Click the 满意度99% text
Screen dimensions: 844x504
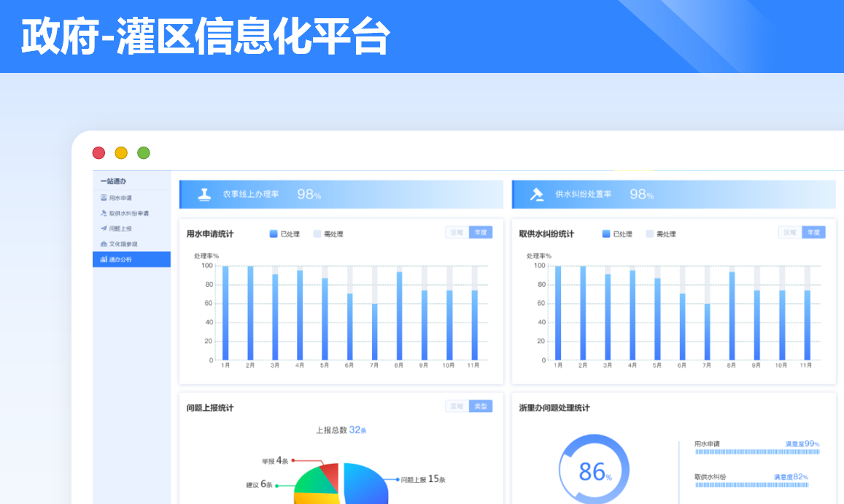pos(802,443)
